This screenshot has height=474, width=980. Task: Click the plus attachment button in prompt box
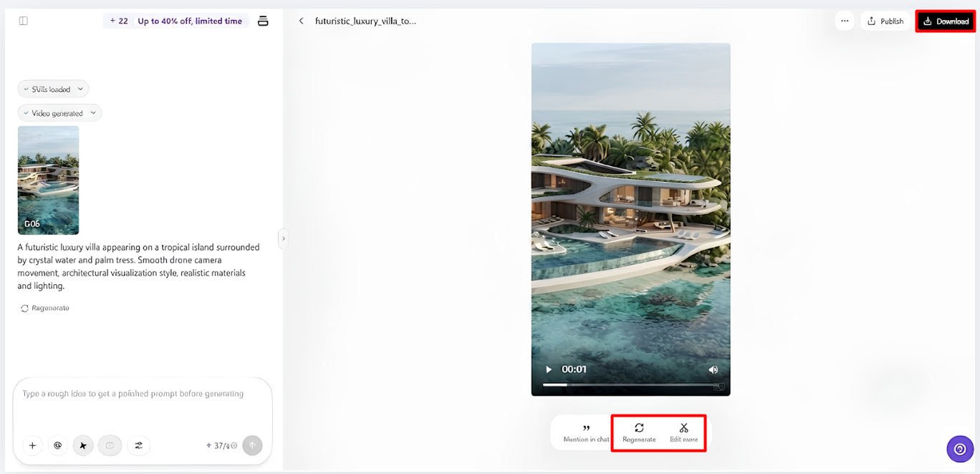pos(32,445)
